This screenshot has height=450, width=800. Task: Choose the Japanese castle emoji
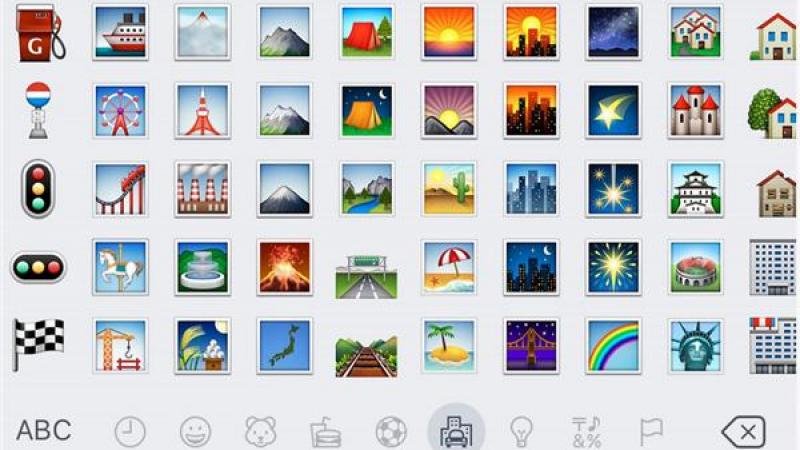[x=695, y=189]
